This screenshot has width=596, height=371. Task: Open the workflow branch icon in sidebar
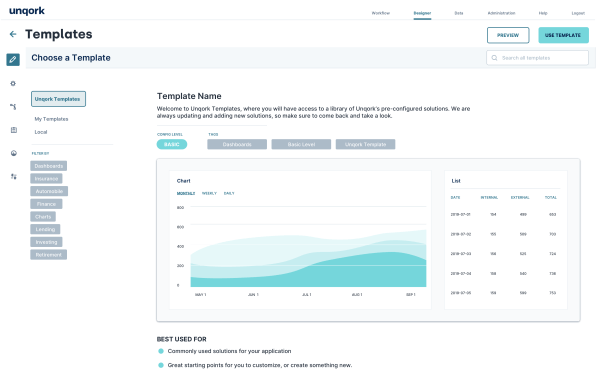click(13, 107)
